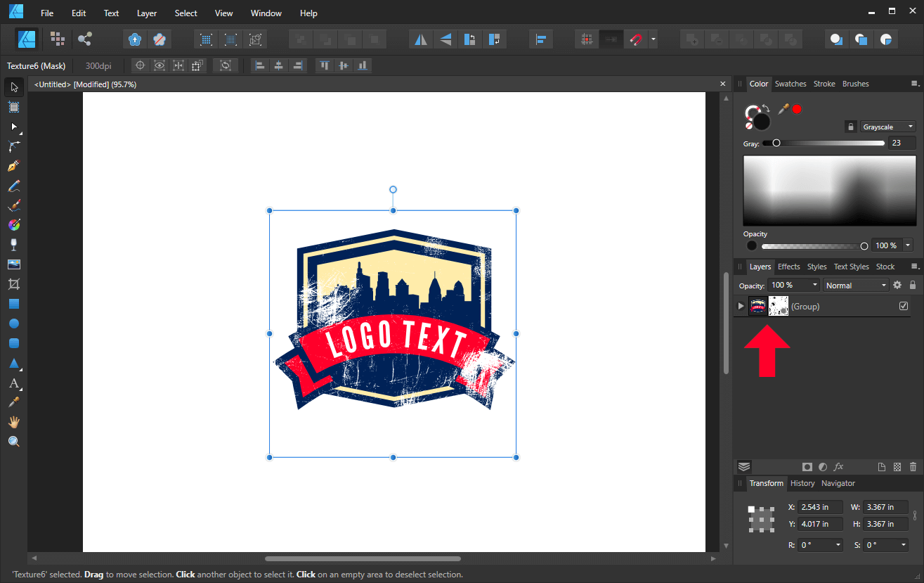The width and height of the screenshot is (924, 583).
Task: Toggle visibility checkbox of the Group layer
Action: 904,306
